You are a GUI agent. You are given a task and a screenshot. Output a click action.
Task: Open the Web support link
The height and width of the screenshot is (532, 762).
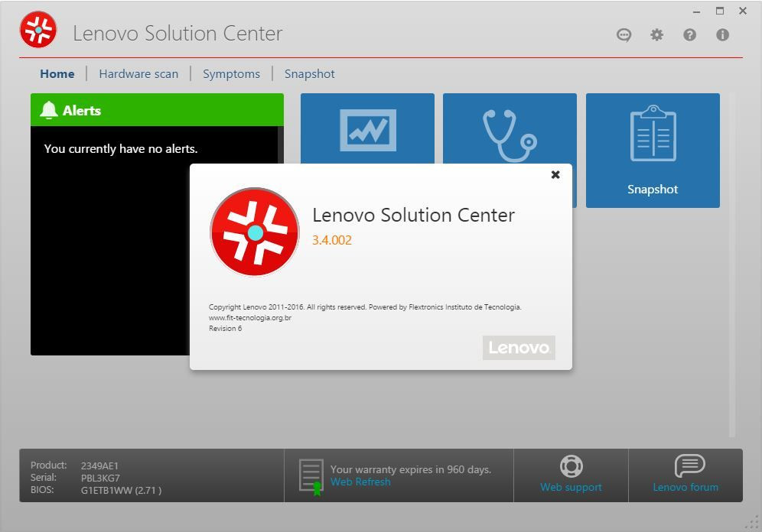[x=571, y=487]
